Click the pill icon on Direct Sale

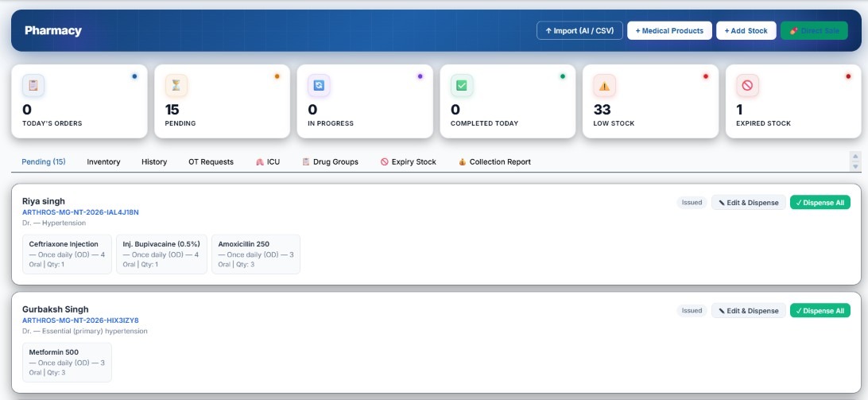(x=794, y=30)
